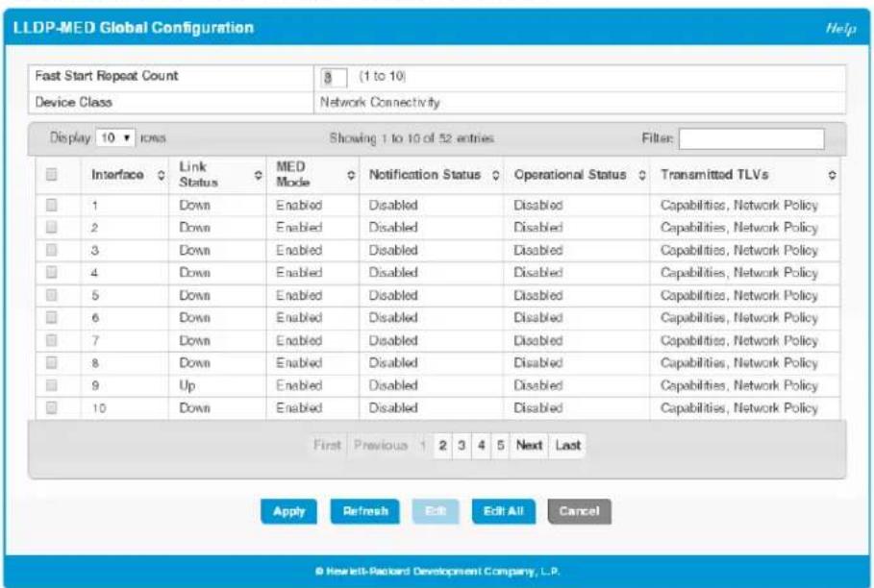The width and height of the screenshot is (874, 588).
Task: Click 'Network Connectivity' device class value
Action: (x=380, y=103)
